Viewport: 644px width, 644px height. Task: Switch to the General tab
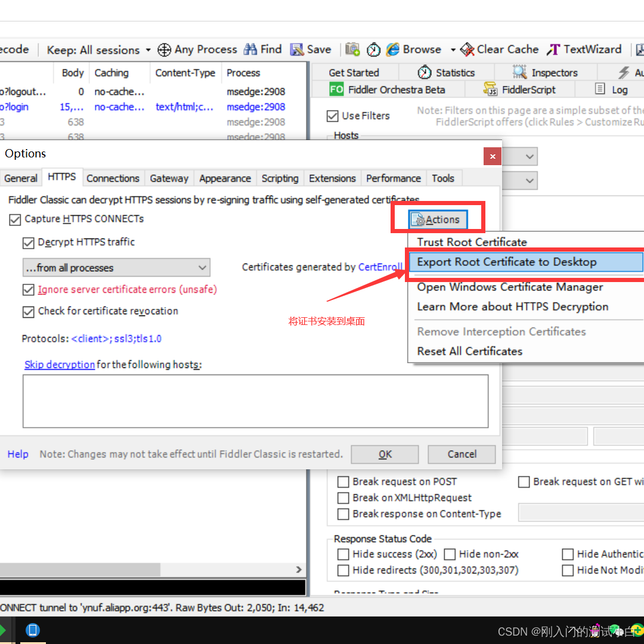click(x=20, y=178)
